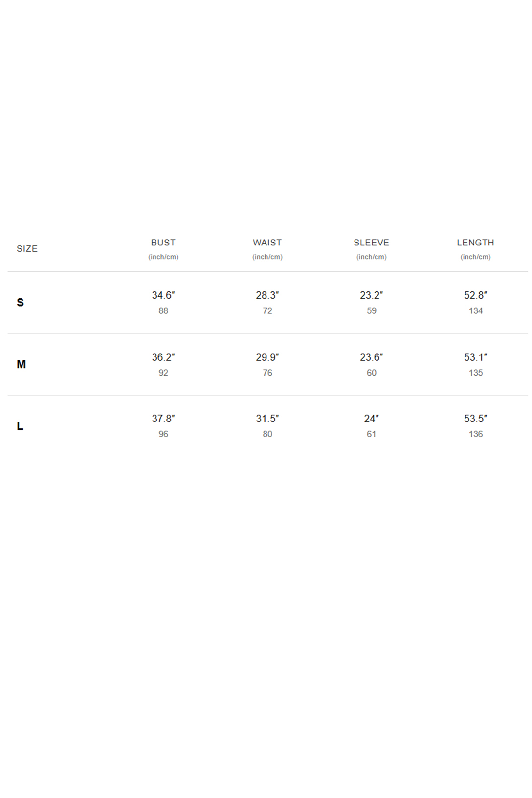The image size is (532, 798).
Task: Click the 31.5" waist value for L
Action: coord(267,419)
